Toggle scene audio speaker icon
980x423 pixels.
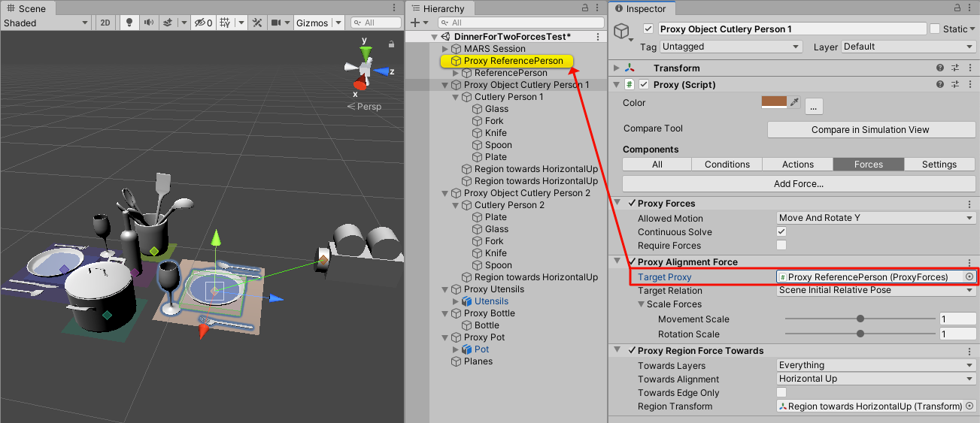pyautogui.click(x=149, y=23)
